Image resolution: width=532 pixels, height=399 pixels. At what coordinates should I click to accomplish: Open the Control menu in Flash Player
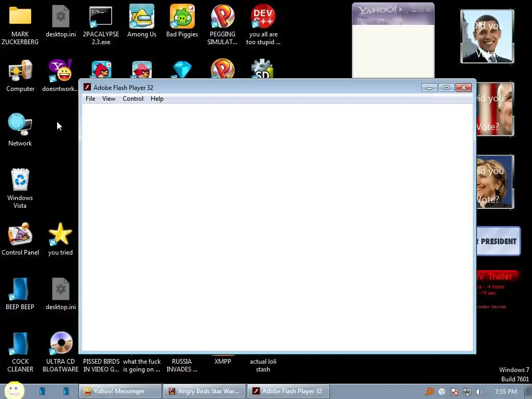[x=132, y=99]
